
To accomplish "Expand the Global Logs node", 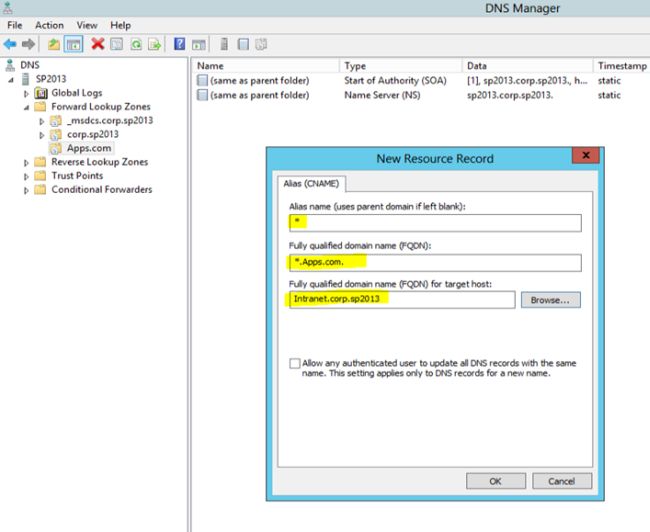I will pos(26,94).
